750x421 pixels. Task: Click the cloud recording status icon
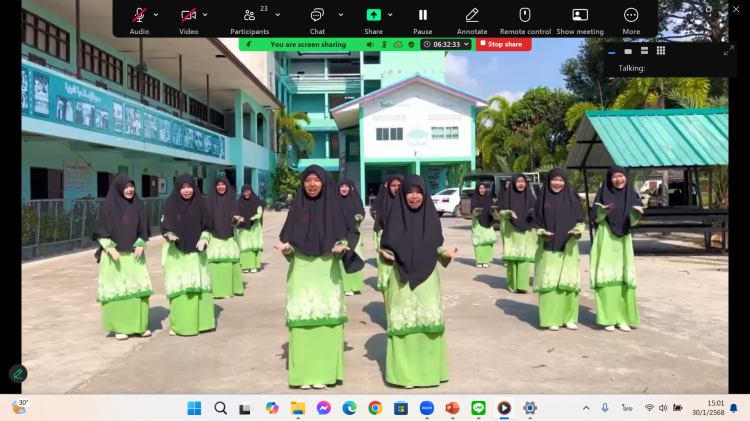tap(398, 44)
